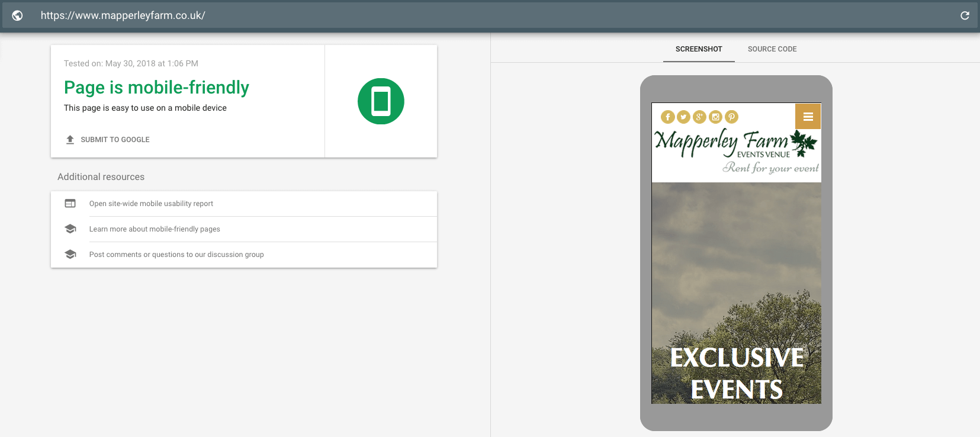Click the Exclusive Events text in the preview
The width and height of the screenshot is (980, 437).
click(737, 374)
